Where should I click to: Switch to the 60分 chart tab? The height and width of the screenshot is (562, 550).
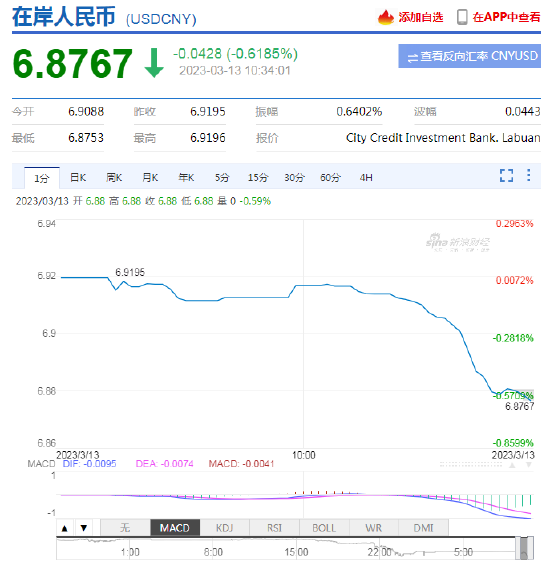tap(330, 178)
